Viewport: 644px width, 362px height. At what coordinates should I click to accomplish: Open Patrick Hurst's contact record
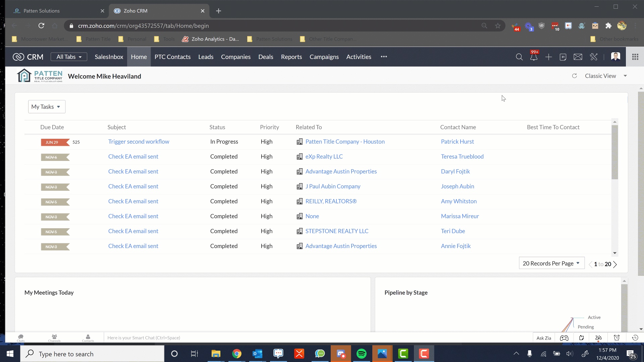point(457,141)
